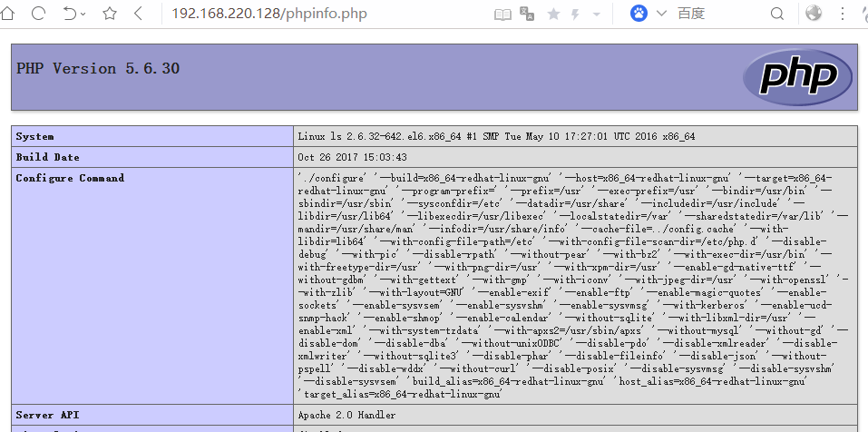Viewport: 868px width, 432px height.
Task: Click the undo/restore closed page arrow
Action: point(69,14)
